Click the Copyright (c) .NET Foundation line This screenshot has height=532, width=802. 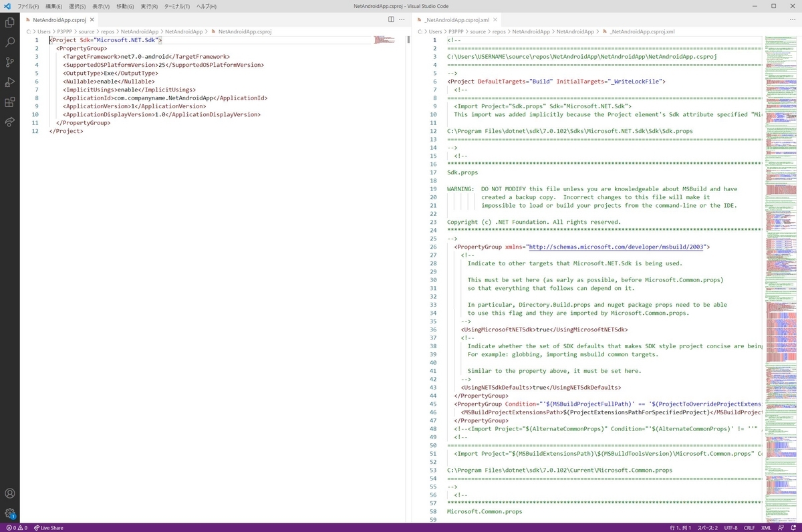pyautogui.click(x=534, y=222)
